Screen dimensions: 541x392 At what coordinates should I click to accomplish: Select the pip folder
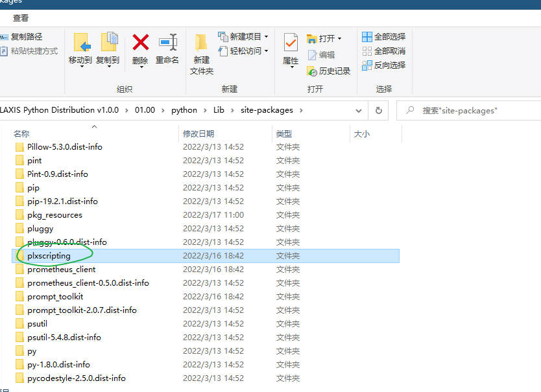click(34, 188)
